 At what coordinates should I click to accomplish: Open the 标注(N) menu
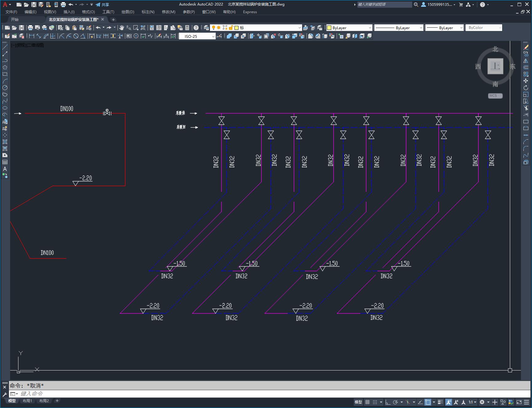(x=148, y=12)
